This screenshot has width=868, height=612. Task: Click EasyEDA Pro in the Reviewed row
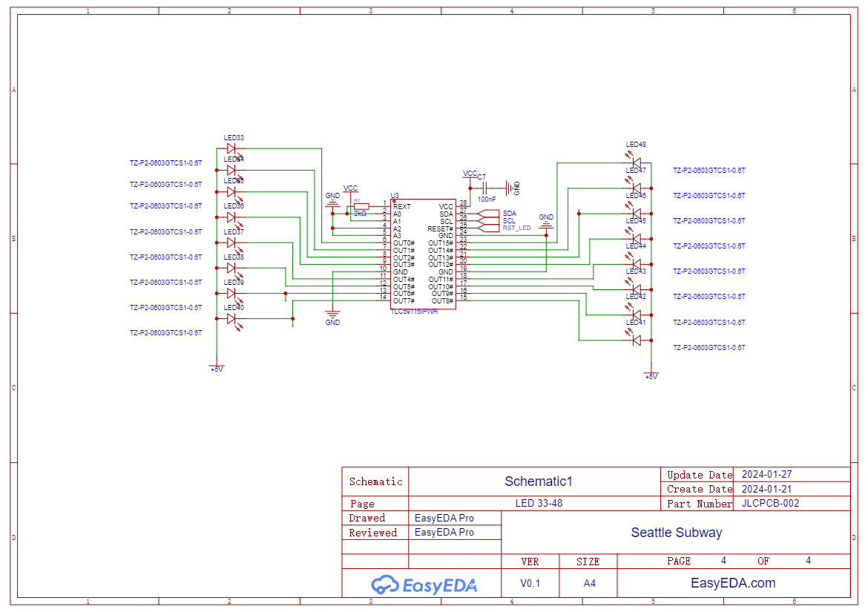pyautogui.click(x=444, y=533)
